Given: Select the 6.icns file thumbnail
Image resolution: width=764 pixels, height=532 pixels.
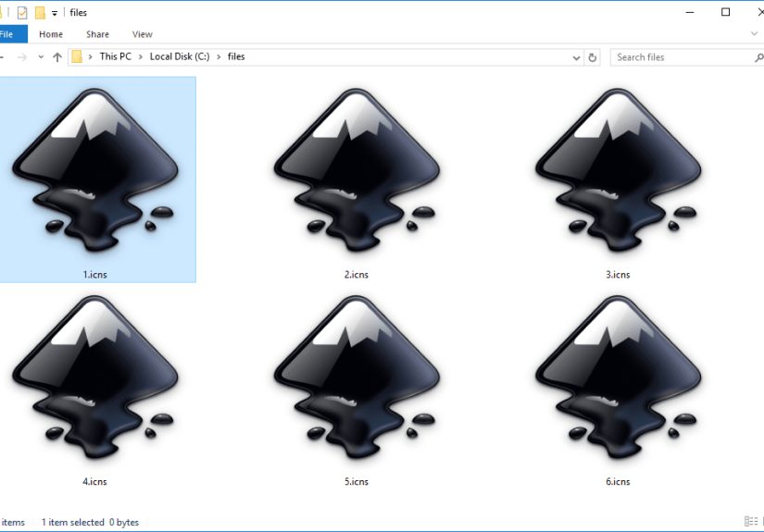Looking at the screenshot, I should coord(618,377).
